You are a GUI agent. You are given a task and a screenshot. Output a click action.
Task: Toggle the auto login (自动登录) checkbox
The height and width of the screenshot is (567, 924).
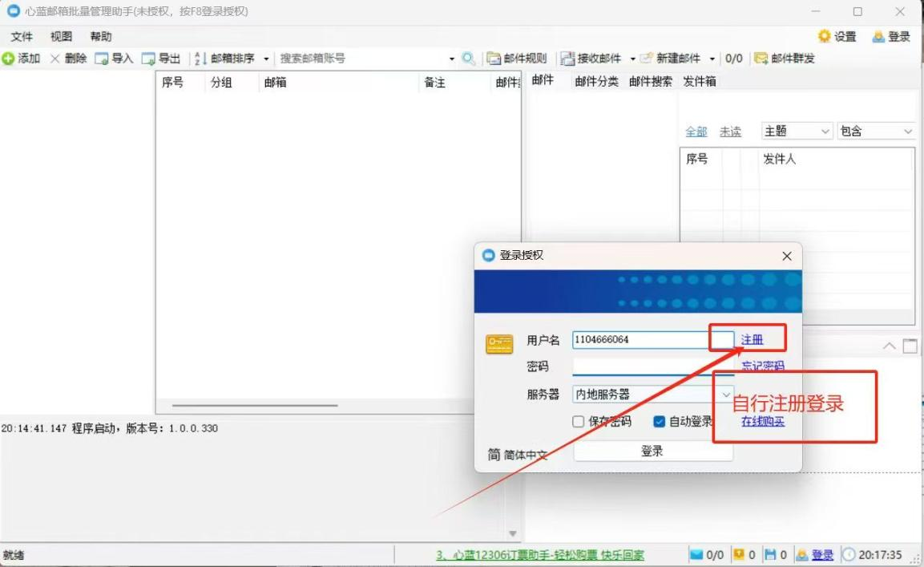(x=660, y=421)
